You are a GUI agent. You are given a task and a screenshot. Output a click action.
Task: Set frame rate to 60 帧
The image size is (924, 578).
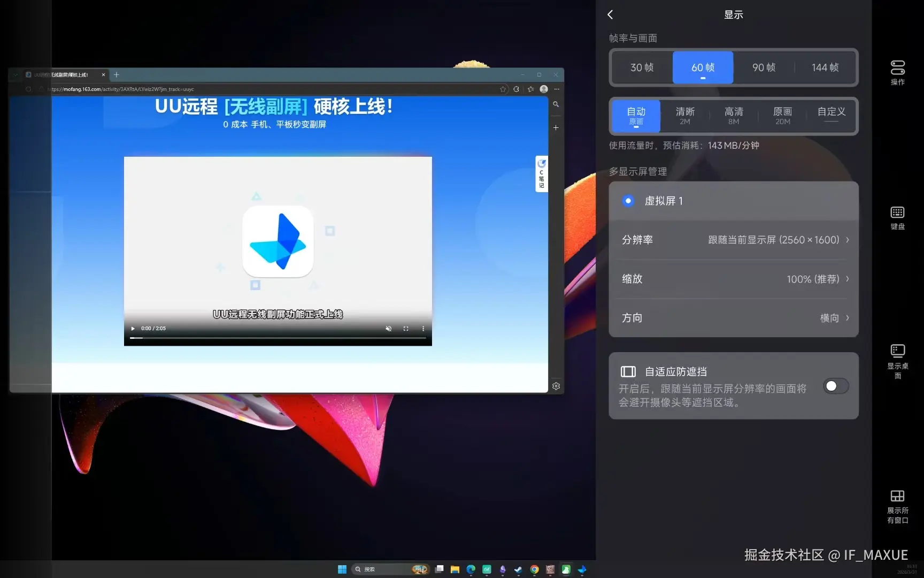[703, 67]
